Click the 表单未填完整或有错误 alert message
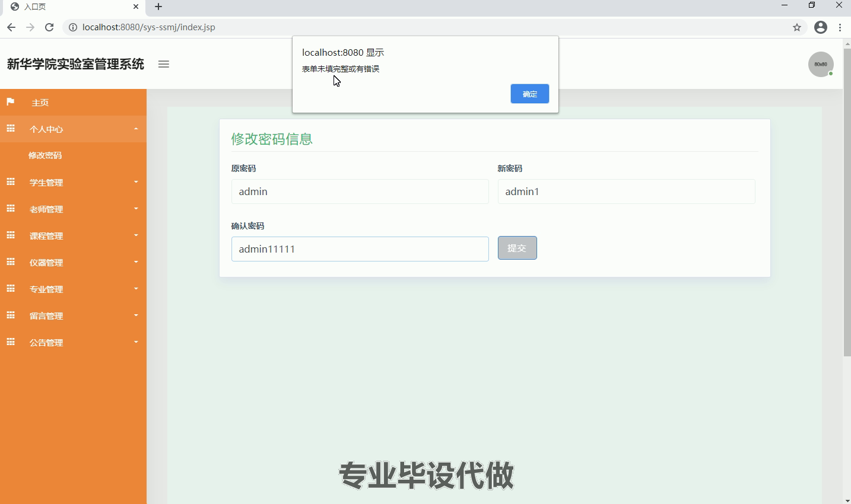 [x=341, y=69]
